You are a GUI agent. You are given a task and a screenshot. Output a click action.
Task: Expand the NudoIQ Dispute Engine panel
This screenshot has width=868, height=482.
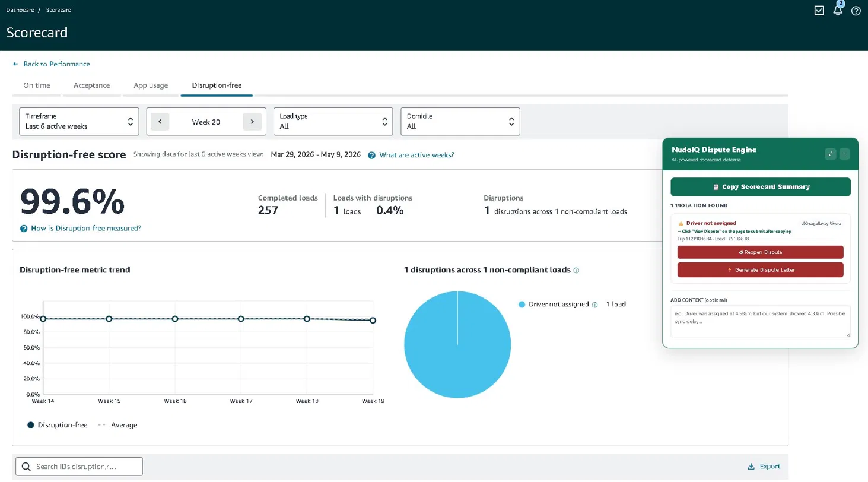[831, 154]
